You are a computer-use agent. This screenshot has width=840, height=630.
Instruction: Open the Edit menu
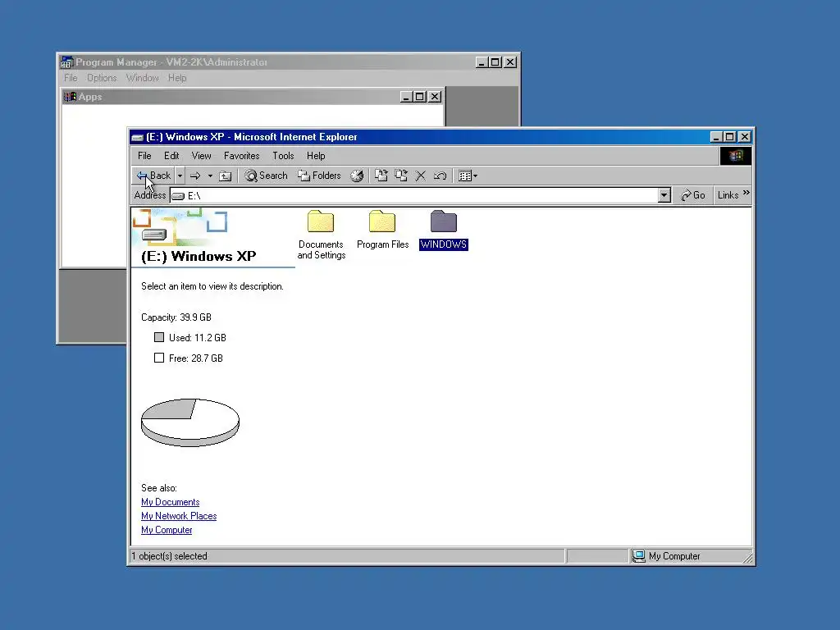(171, 156)
